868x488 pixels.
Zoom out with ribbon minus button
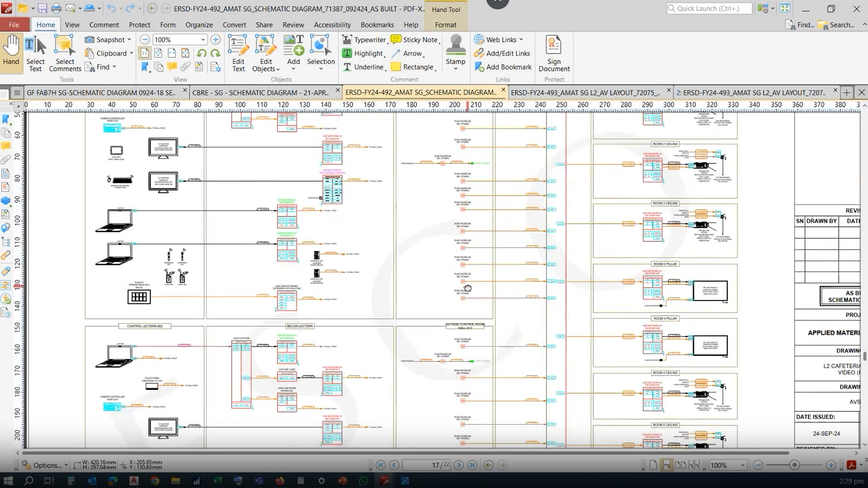[x=145, y=39]
